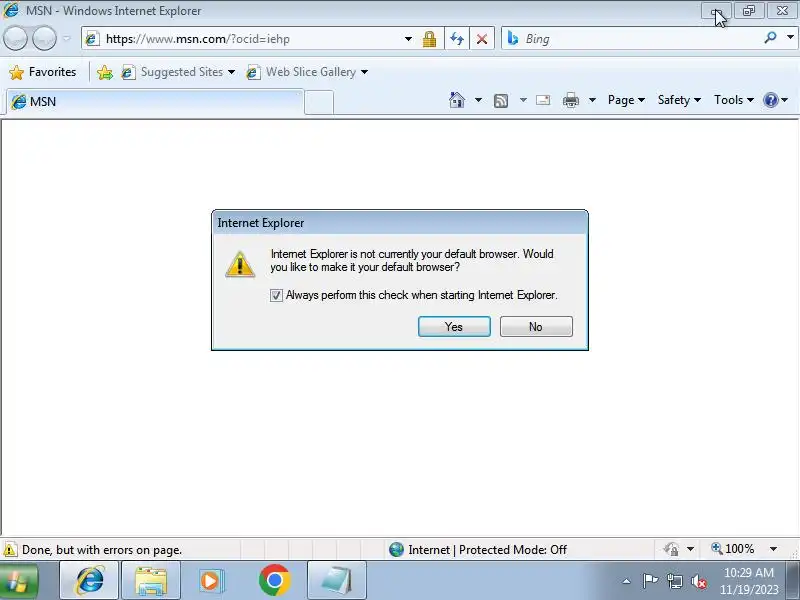Click the Read Mail envelope icon
800x600 pixels.
pos(543,100)
